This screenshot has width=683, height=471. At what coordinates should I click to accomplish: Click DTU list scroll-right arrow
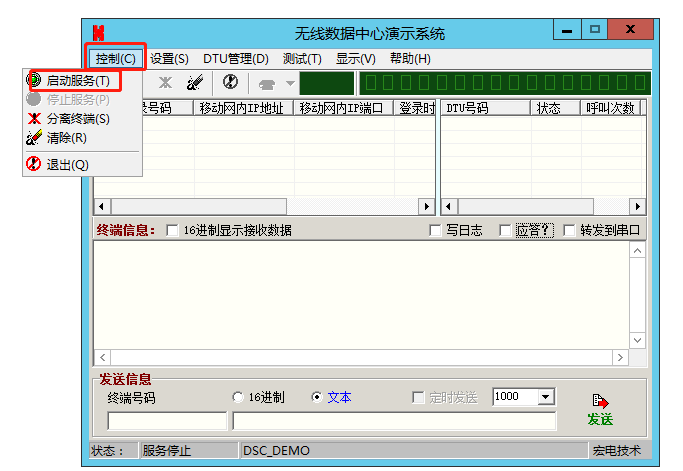click(638, 207)
